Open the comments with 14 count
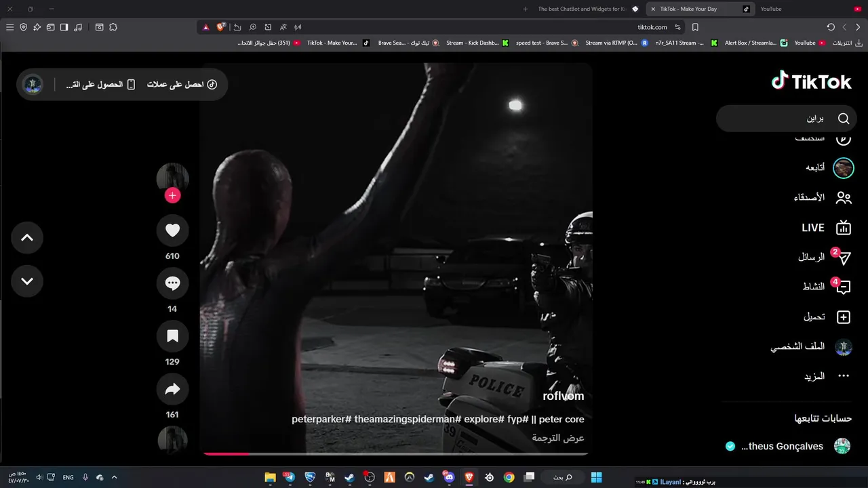Image resolution: width=868 pixels, height=488 pixels. (172, 283)
